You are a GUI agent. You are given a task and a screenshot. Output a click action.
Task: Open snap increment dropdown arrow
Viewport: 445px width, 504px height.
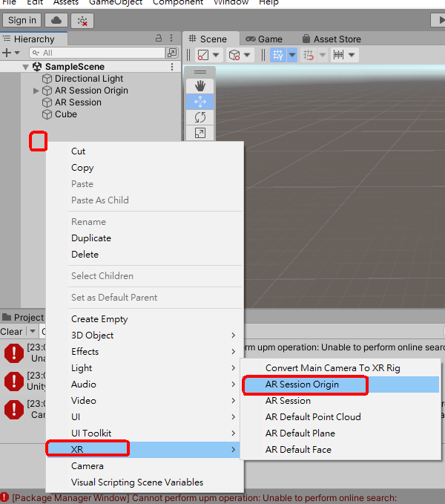coord(352,55)
